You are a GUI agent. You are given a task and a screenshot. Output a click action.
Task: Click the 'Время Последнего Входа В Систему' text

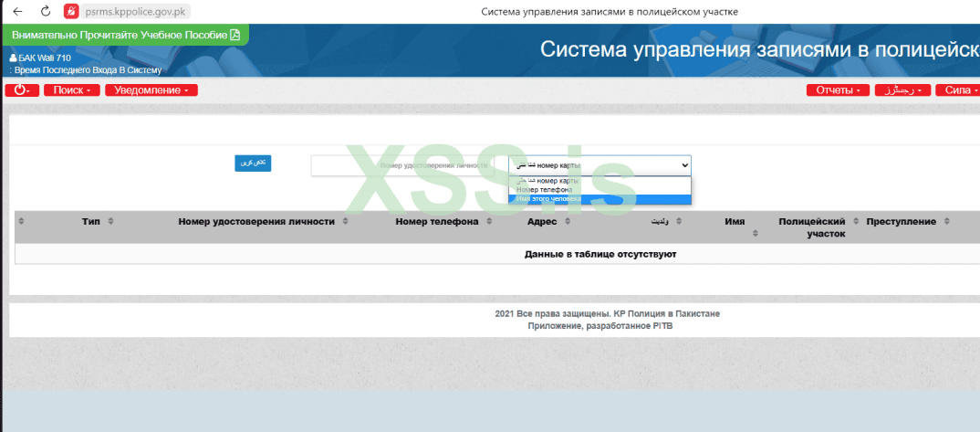88,70
